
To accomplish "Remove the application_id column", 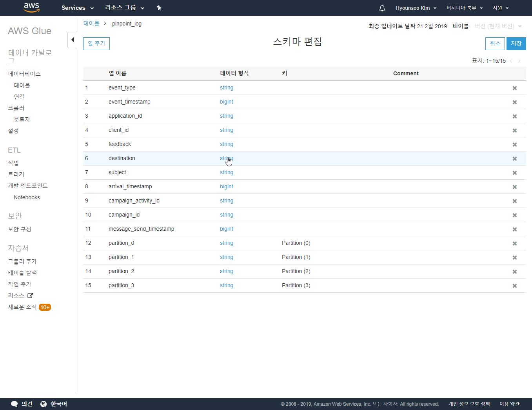I will pos(515,116).
